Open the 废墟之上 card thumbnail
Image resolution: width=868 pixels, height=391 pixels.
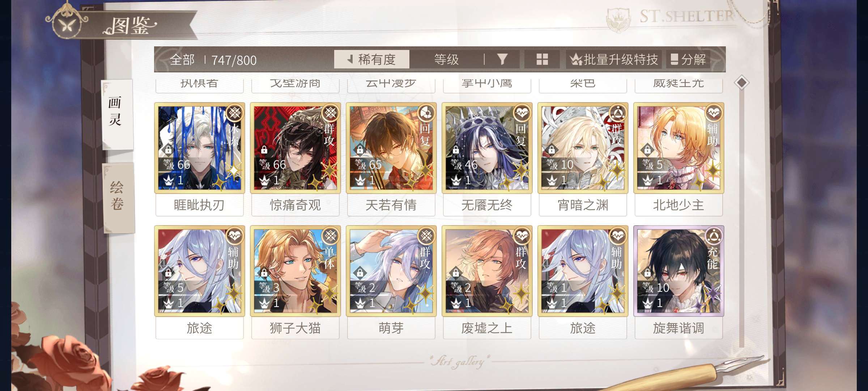pyautogui.click(x=487, y=271)
